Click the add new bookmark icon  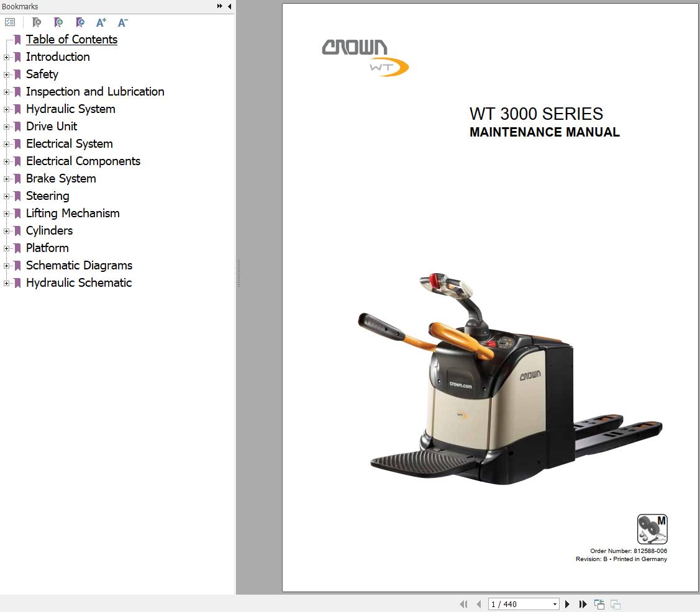pyautogui.click(x=58, y=22)
